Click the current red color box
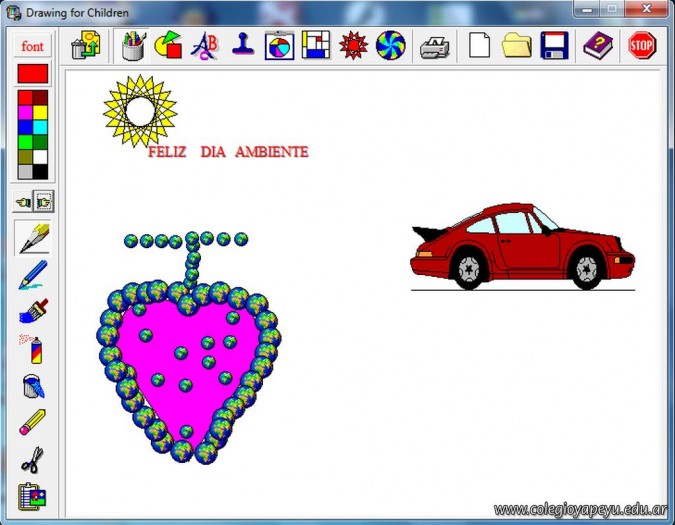Image resolution: width=675 pixels, height=525 pixels. click(x=33, y=73)
